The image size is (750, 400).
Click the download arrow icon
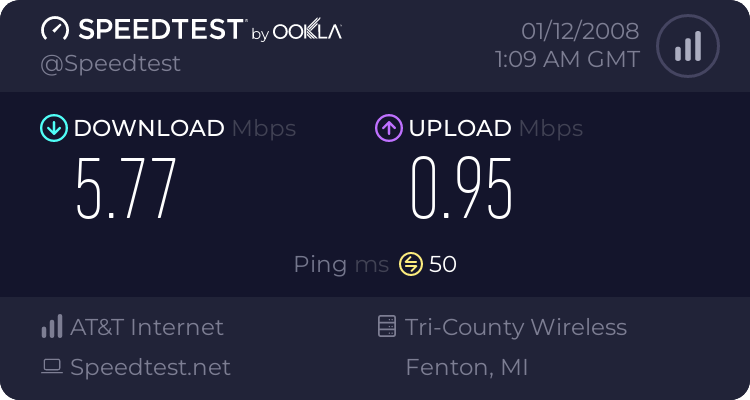point(54,128)
